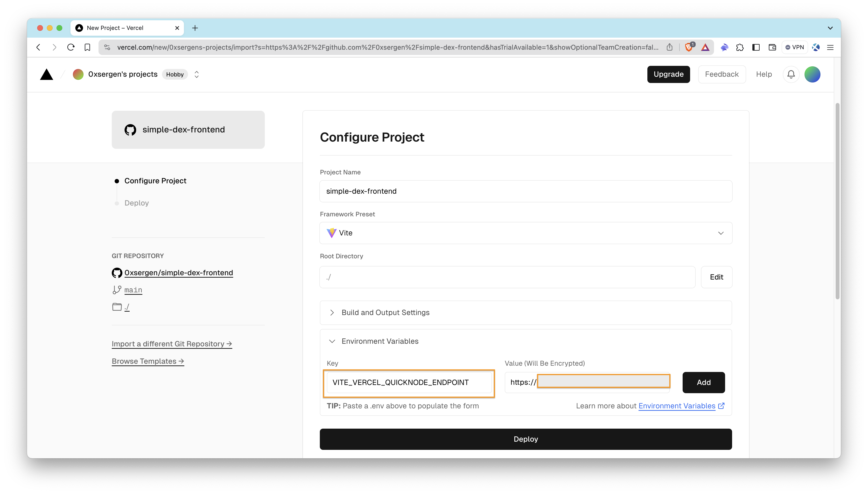Open a new browser tab
This screenshot has width=868, height=494.
coord(195,28)
